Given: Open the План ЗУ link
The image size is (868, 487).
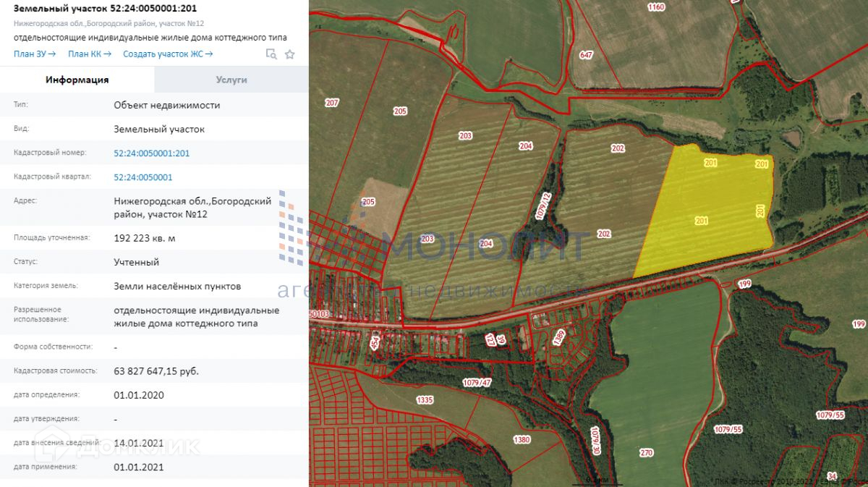Looking at the screenshot, I should click(x=35, y=54).
